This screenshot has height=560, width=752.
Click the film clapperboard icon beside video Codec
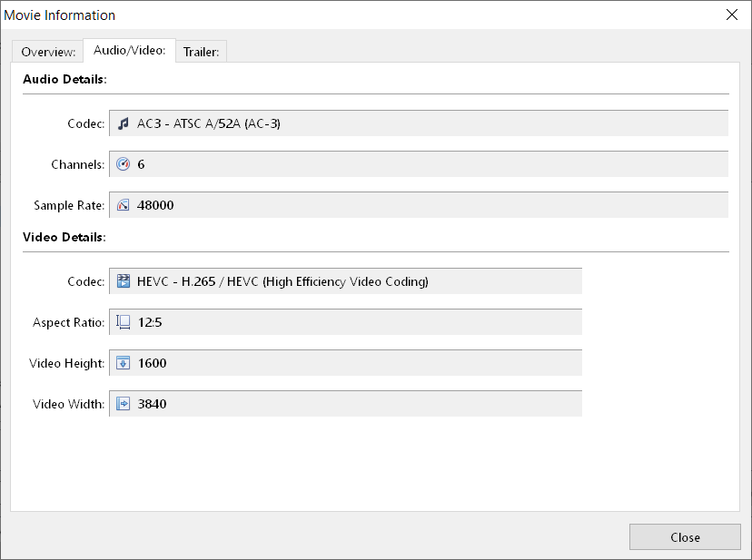(123, 280)
